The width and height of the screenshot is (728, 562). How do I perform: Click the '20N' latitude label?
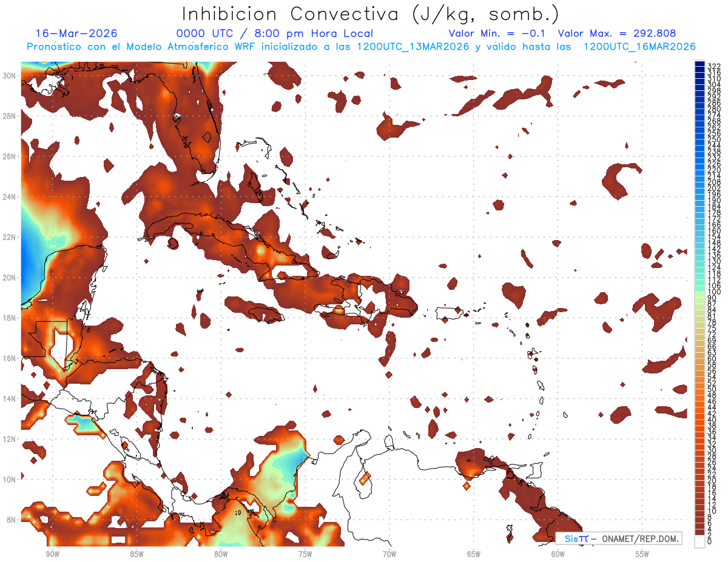pos(10,277)
